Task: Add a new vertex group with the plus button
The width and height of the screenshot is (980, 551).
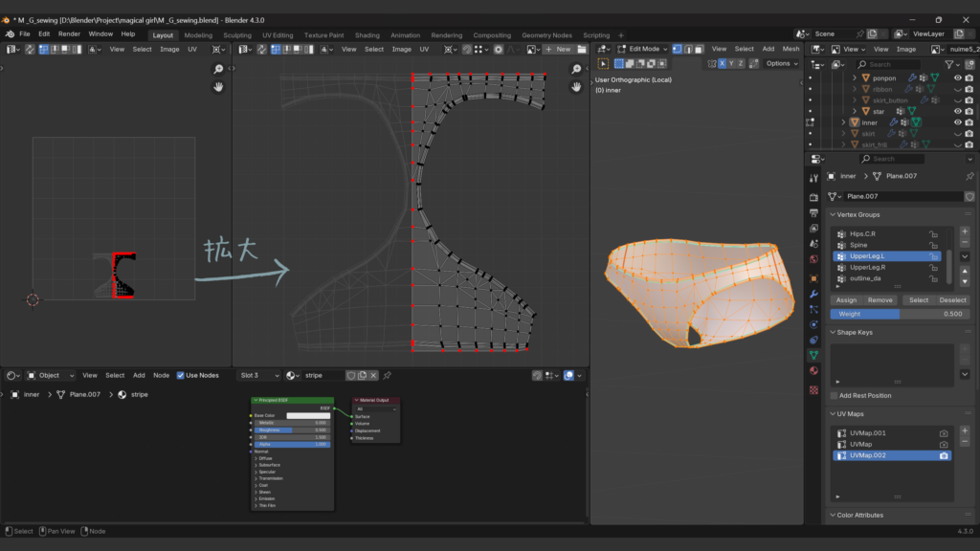Action: [x=964, y=231]
